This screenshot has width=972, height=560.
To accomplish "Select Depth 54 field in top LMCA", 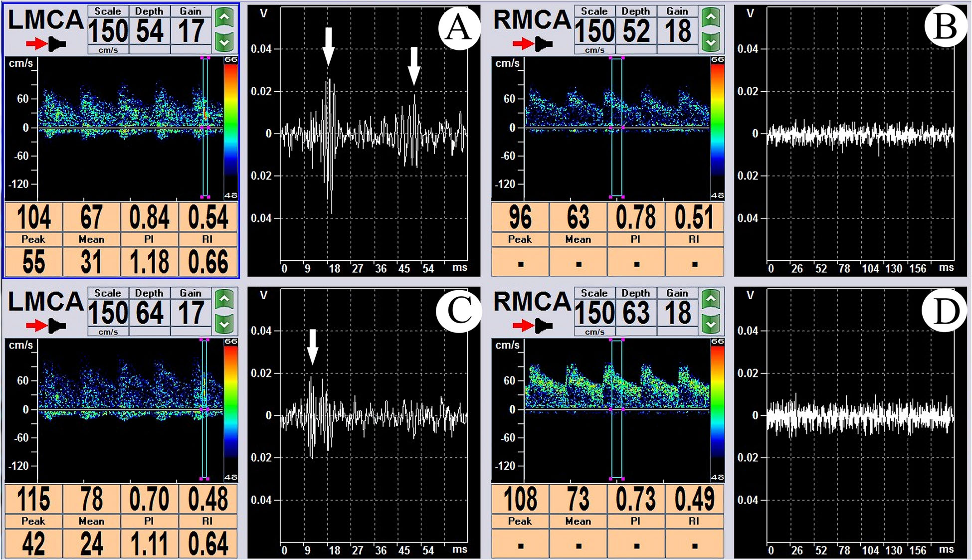I will tap(149, 31).
